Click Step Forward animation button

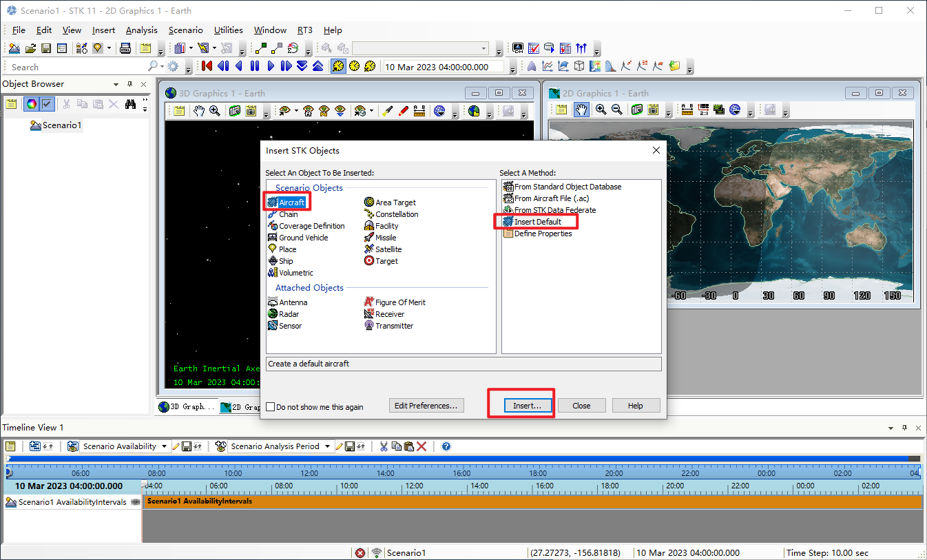click(287, 66)
